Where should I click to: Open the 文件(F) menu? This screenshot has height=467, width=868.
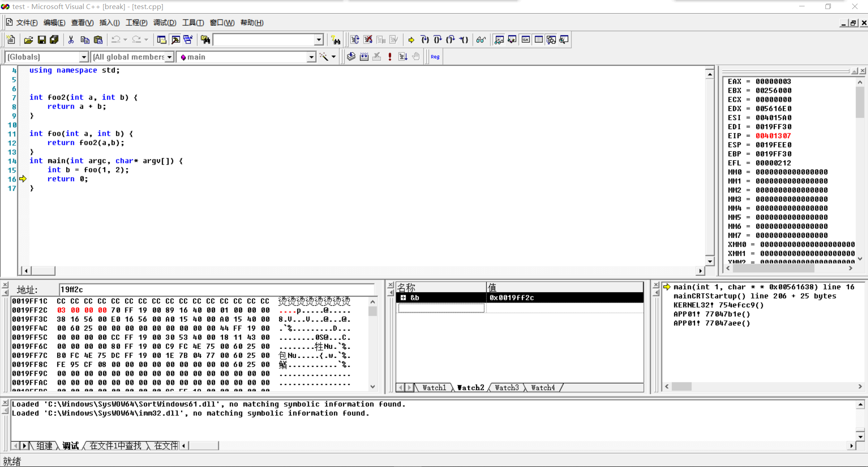click(x=27, y=23)
